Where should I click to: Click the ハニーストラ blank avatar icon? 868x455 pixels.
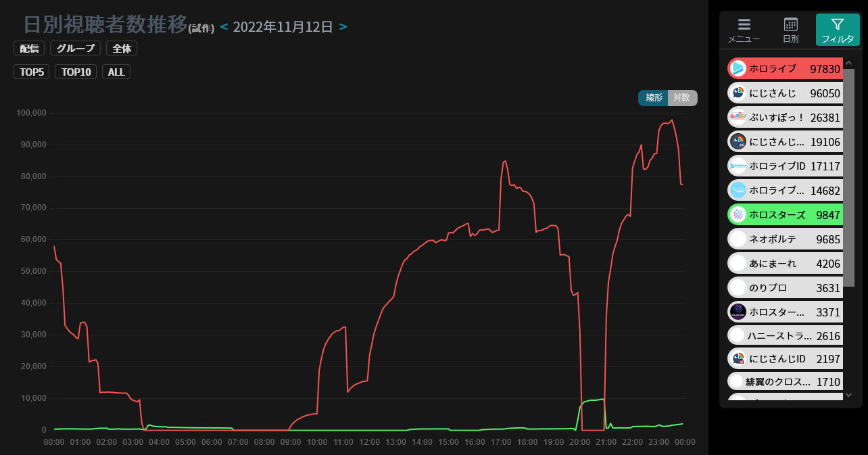click(x=738, y=335)
